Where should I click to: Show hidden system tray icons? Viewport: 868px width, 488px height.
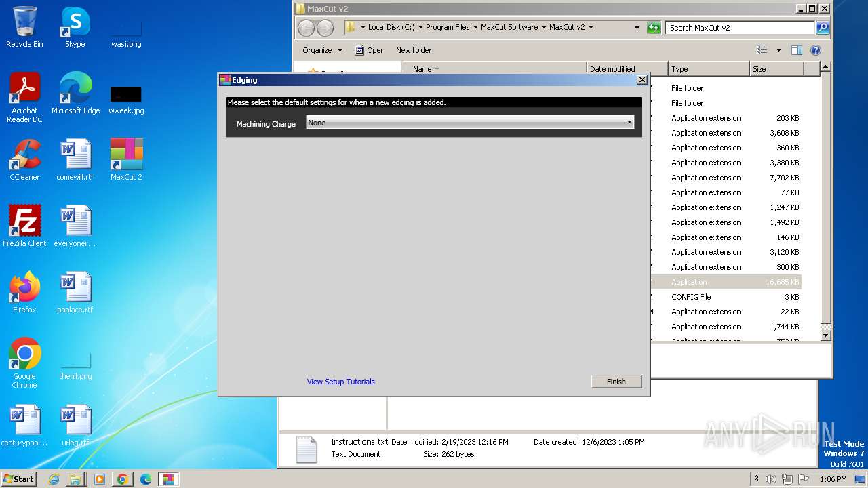[x=757, y=479]
